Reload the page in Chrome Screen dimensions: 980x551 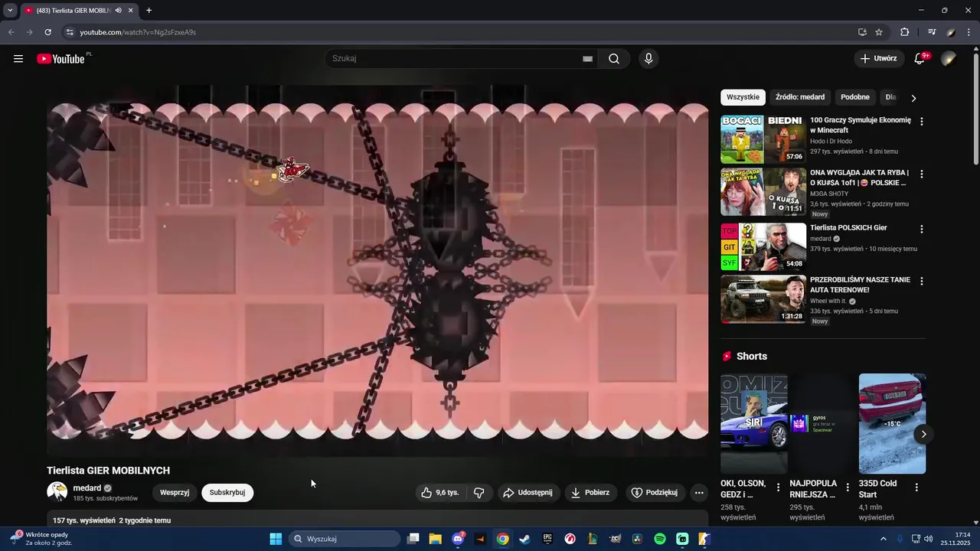point(47,32)
